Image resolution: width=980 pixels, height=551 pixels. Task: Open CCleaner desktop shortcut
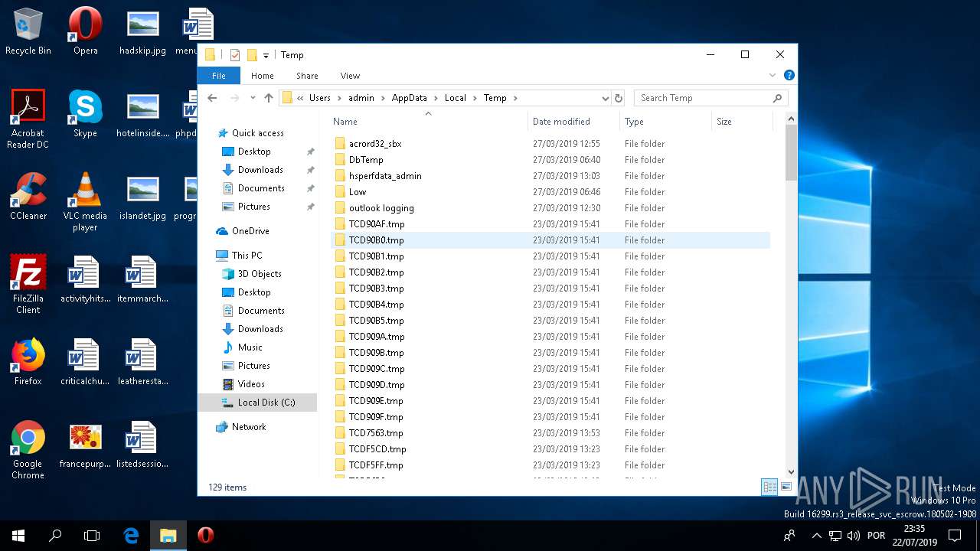(x=28, y=197)
